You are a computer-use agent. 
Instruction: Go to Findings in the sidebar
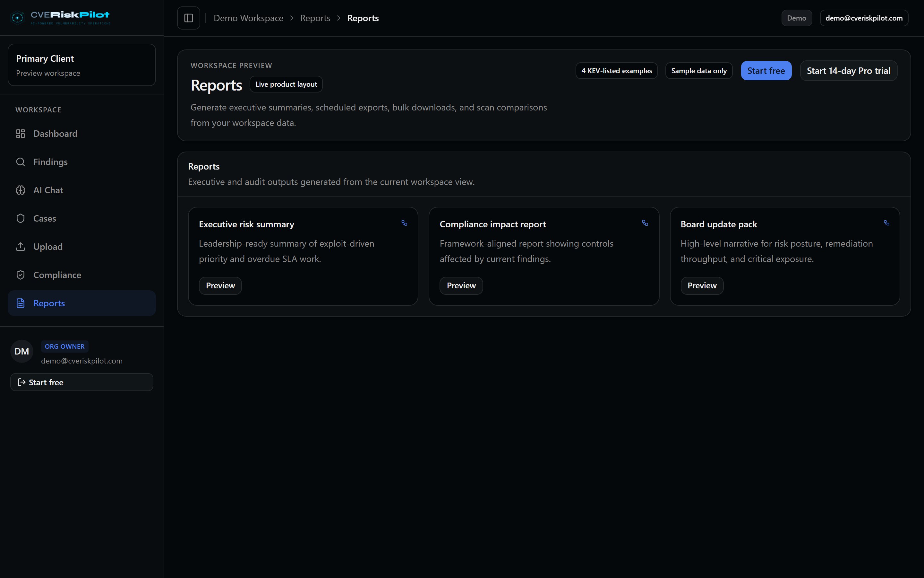pyautogui.click(x=82, y=162)
